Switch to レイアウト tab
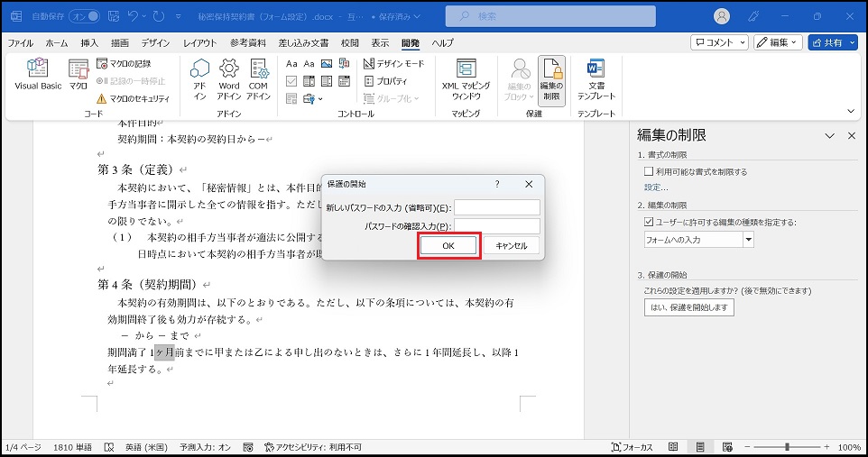The image size is (868, 457). tap(199, 42)
